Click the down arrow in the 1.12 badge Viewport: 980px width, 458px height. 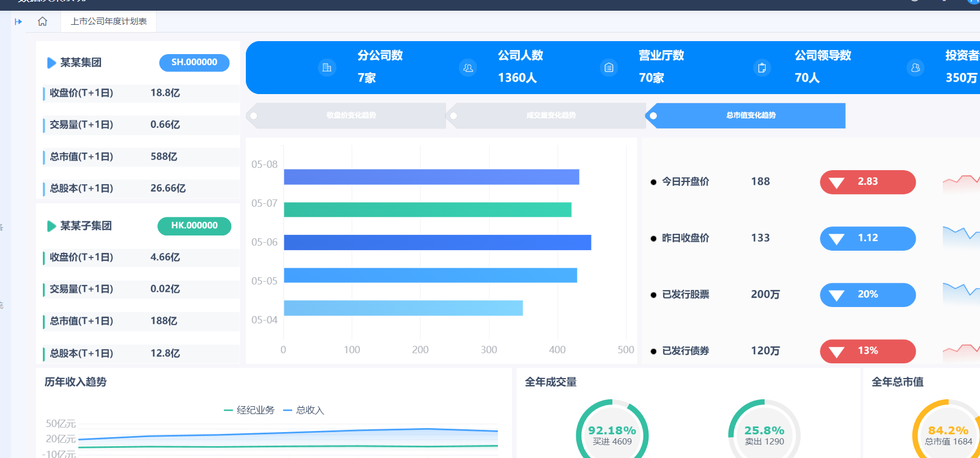837,239
